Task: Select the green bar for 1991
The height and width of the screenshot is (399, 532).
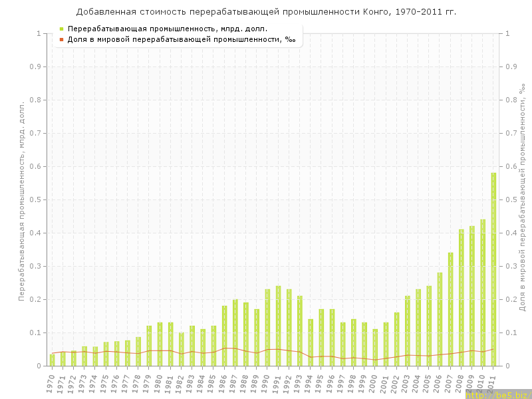Action: [278, 326]
